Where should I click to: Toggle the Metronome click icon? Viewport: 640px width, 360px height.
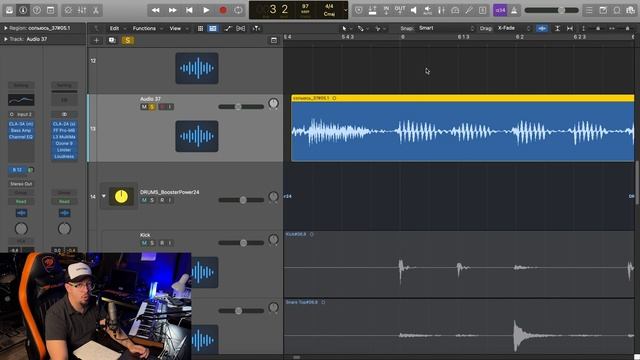(x=514, y=10)
